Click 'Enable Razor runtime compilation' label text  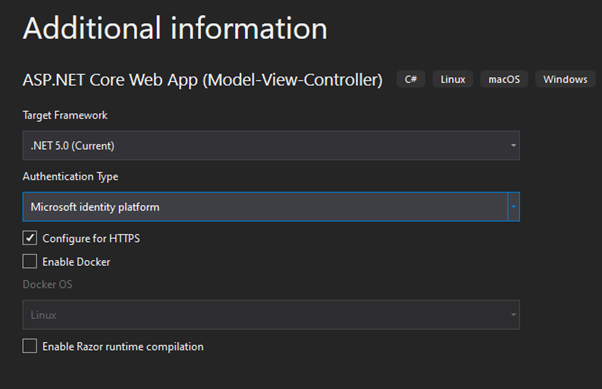tap(123, 347)
